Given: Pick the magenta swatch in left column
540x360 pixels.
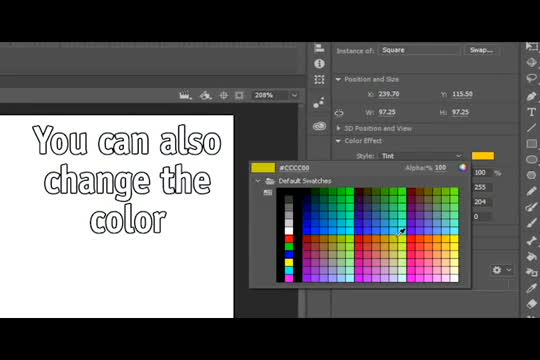Looking at the screenshot, I should (x=289, y=278).
